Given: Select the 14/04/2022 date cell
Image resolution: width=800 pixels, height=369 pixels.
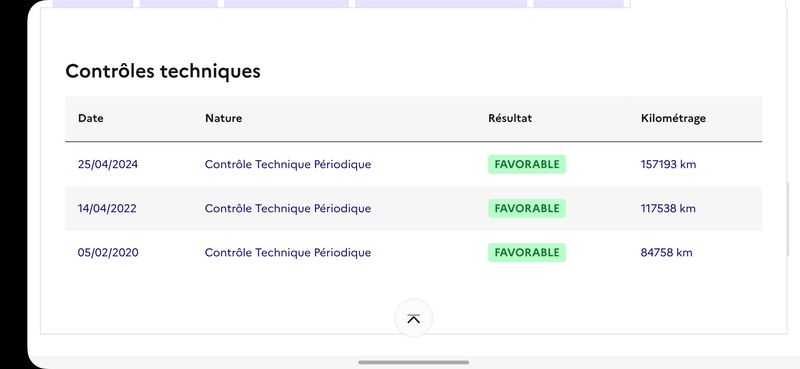Looking at the screenshot, I should tap(107, 208).
